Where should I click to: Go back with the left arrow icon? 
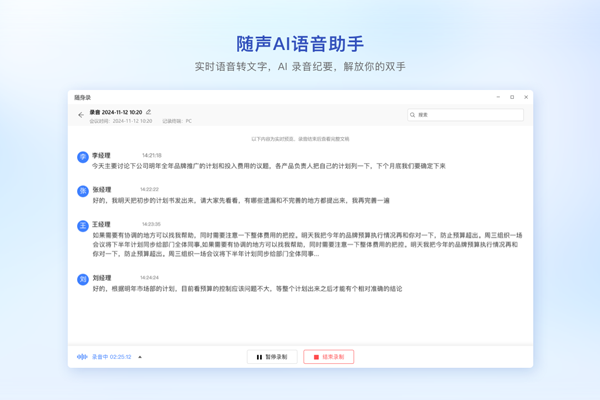click(81, 115)
